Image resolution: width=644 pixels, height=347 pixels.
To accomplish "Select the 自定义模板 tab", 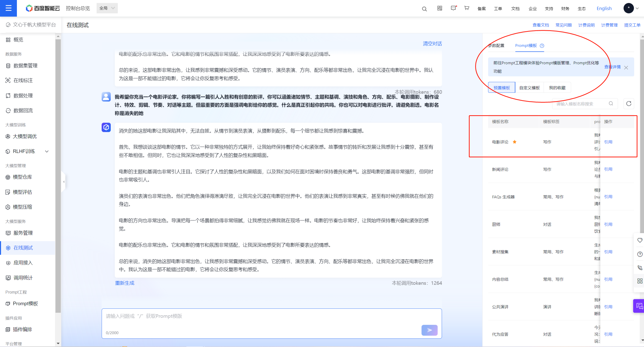I will (x=529, y=88).
